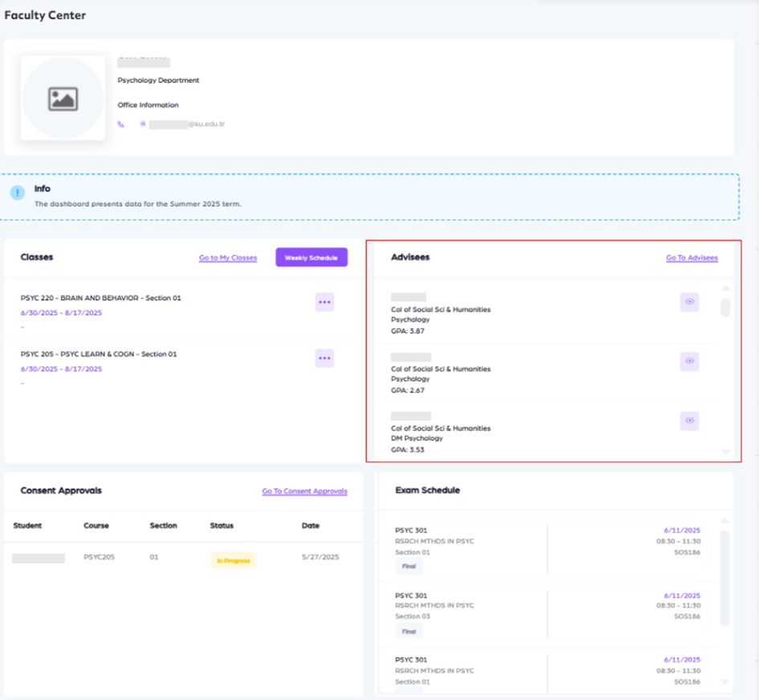759x700 pixels.
Task: Follow the Go to My Classes link
Action: pos(228,258)
